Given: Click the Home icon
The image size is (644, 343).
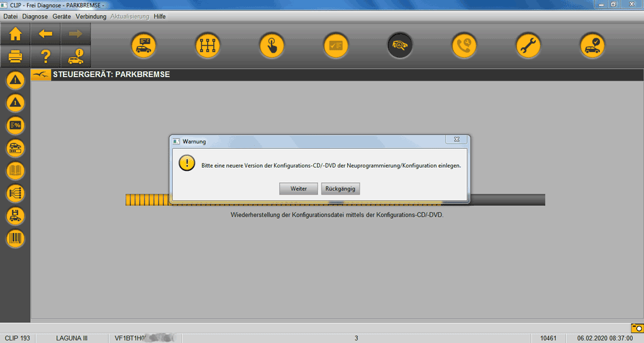Looking at the screenshot, I should (x=15, y=34).
